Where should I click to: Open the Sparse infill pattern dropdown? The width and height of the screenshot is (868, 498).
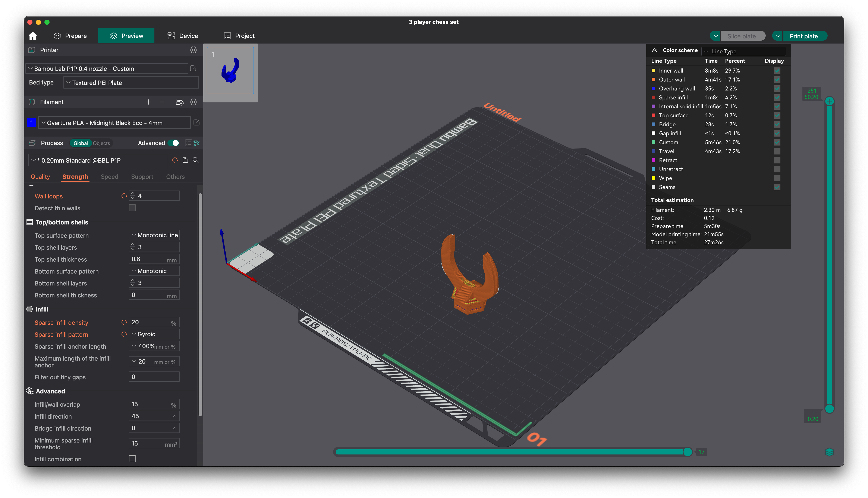pyautogui.click(x=154, y=334)
